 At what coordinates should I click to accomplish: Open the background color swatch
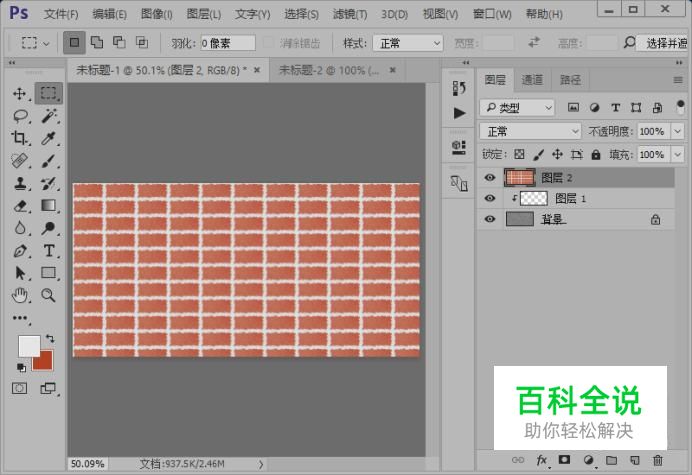tap(46, 362)
